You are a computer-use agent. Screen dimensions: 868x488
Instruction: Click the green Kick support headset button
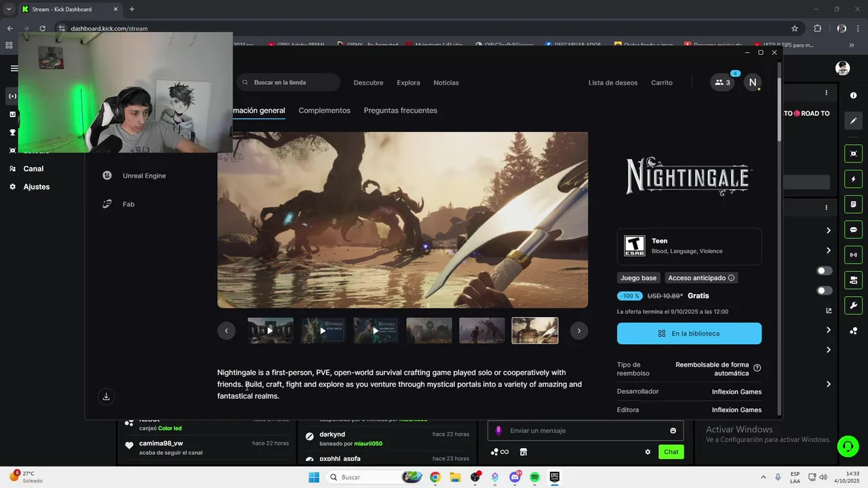(x=848, y=446)
